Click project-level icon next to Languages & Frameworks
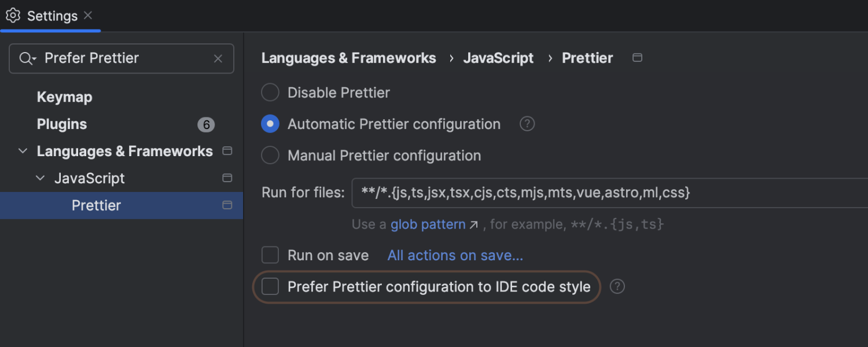The image size is (868, 347). tap(227, 151)
